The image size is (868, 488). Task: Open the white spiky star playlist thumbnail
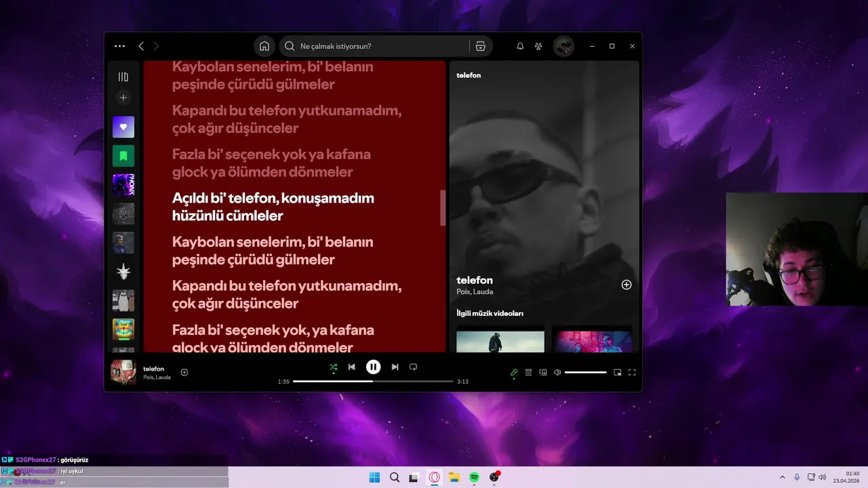(x=123, y=272)
